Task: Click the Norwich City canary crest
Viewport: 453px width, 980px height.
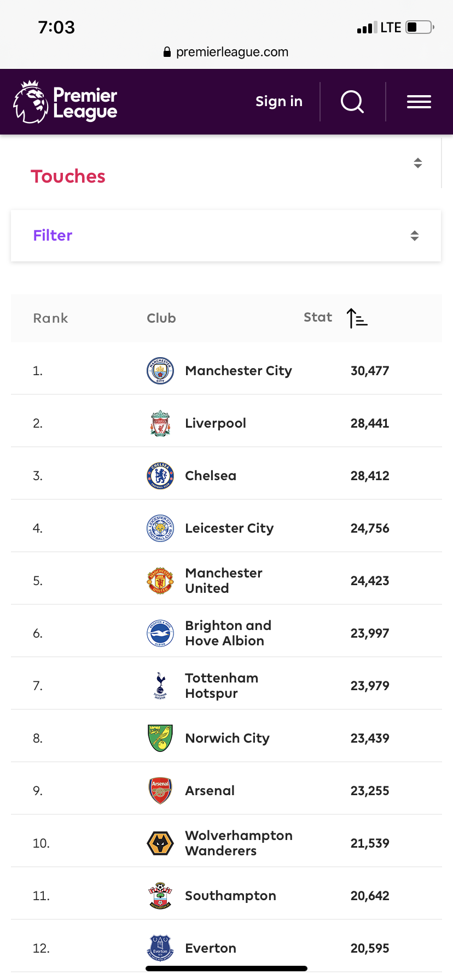Action: (x=160, y=738)
